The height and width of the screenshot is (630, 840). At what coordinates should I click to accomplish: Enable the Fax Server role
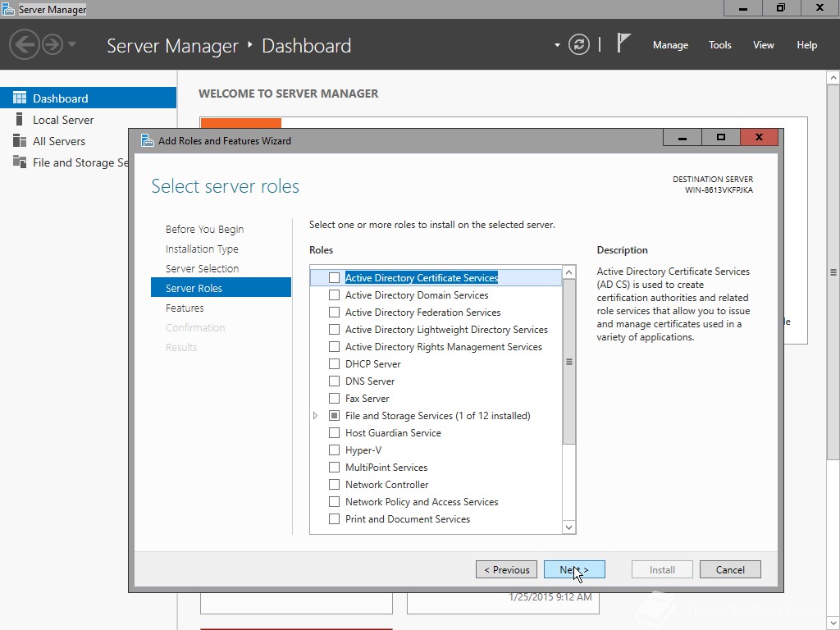click(334, 398)
